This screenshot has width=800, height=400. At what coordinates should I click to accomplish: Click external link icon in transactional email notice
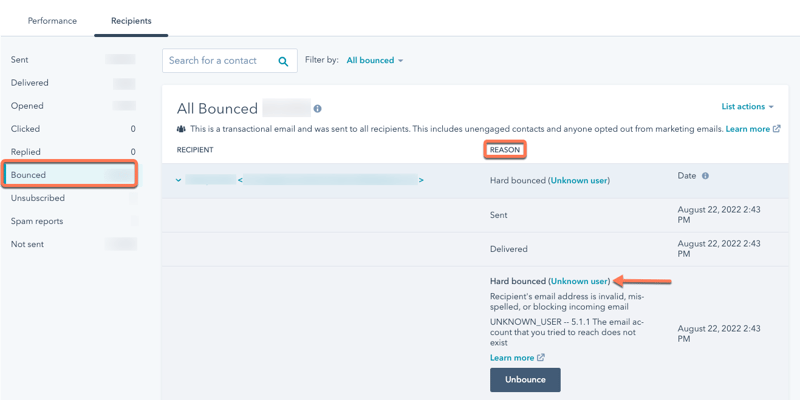(777, 129)
